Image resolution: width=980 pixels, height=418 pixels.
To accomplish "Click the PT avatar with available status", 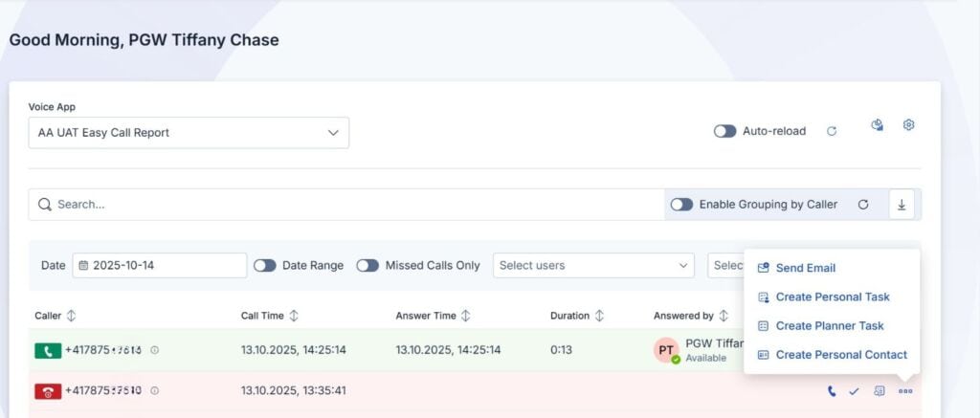I will coord(666,350).
